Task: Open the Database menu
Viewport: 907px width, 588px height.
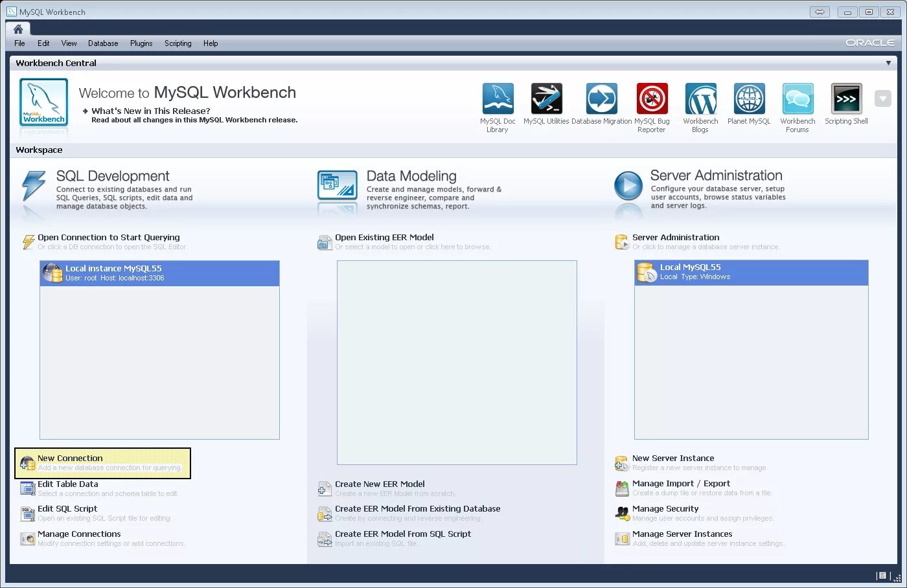Action: coord(103,43)
